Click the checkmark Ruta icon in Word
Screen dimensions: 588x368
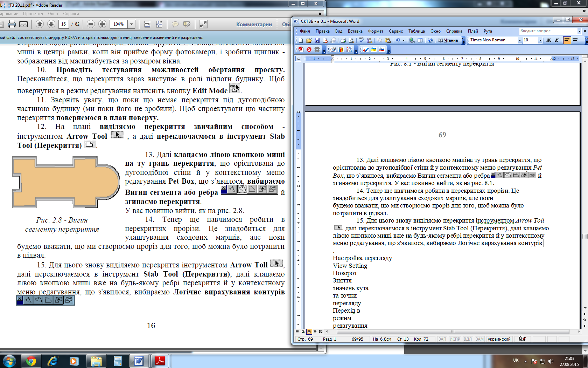pyautogui.click(x=366, y=49)
